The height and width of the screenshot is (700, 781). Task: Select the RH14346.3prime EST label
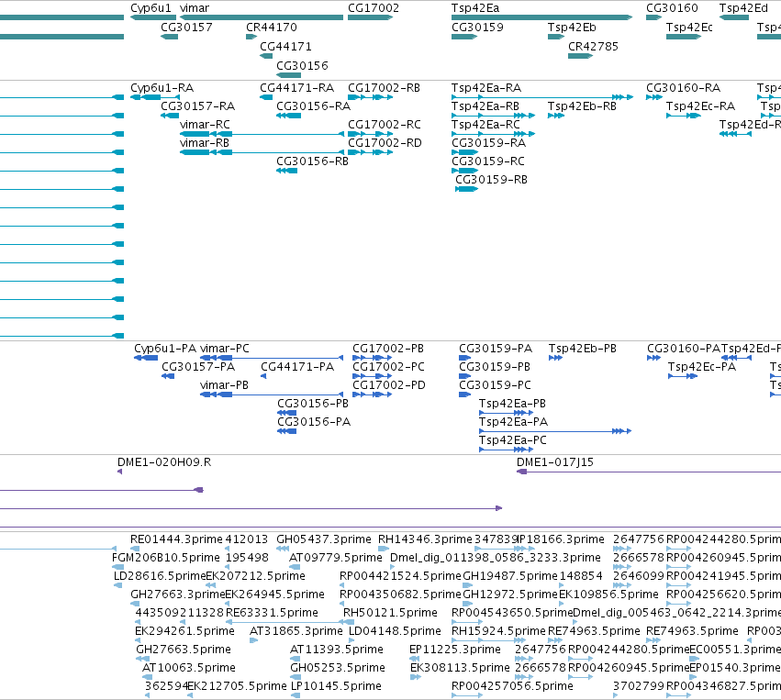[x=425, y=539]
